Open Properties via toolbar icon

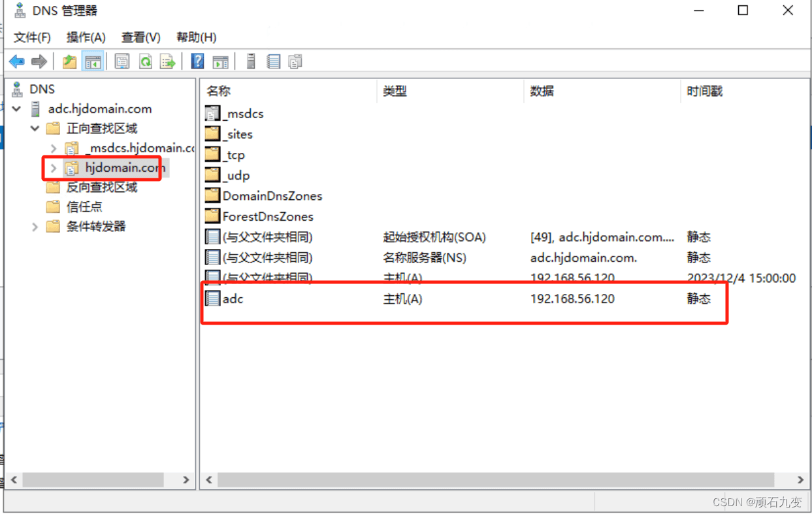point(122,62)
